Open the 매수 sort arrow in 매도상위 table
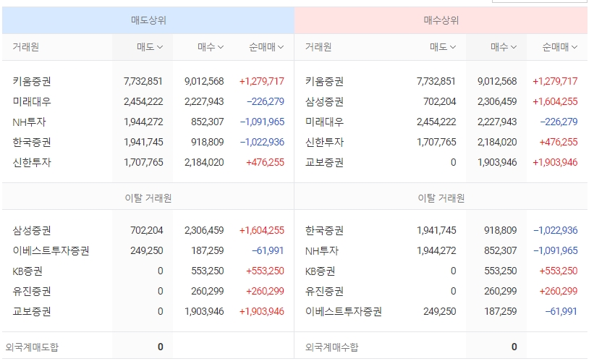Viewport: 594px width, 364px height. [x=221, y=47]
